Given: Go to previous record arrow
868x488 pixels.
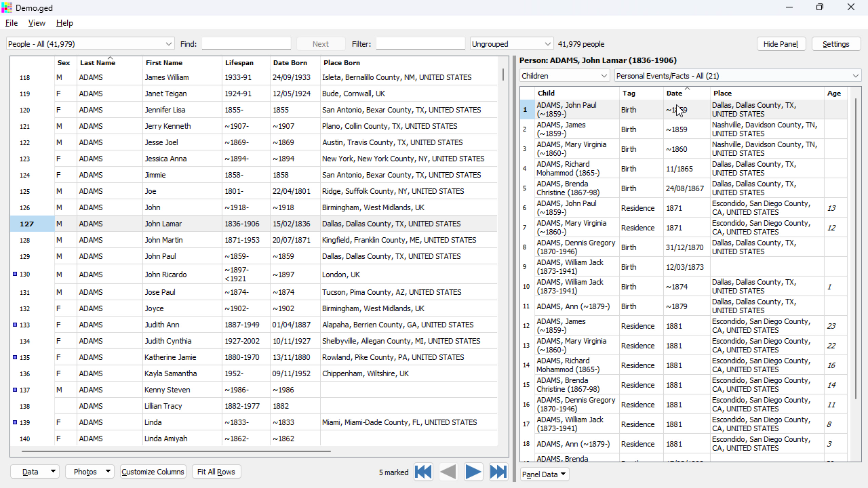Looking at the screenshot, I should pos(448,472).
